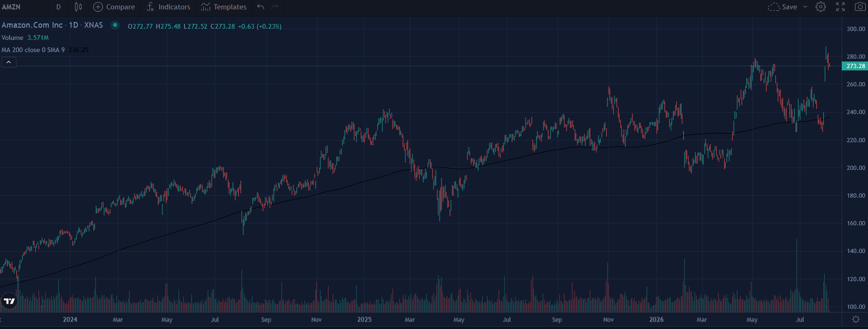Click the TradingView logo

pos(9,301)
